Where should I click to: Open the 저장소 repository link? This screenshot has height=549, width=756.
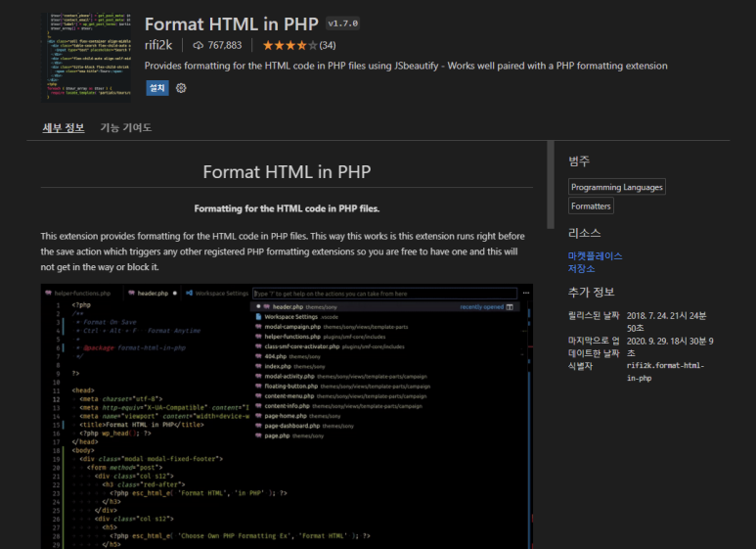(x=582, y=269)
